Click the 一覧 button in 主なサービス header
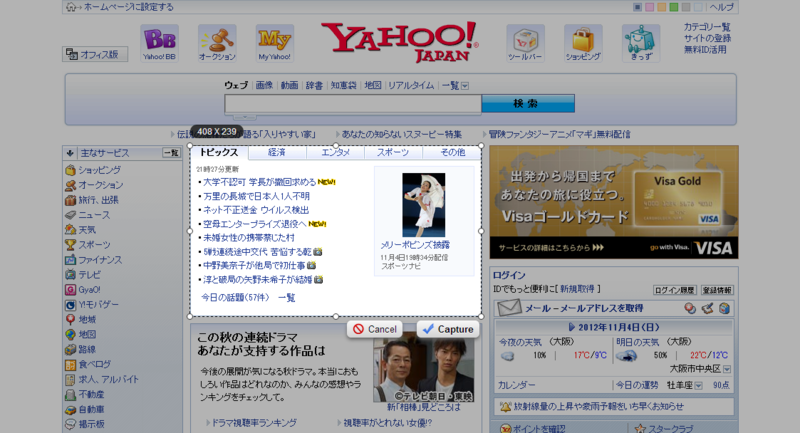The image size is (800, 433). coord(171,153)
